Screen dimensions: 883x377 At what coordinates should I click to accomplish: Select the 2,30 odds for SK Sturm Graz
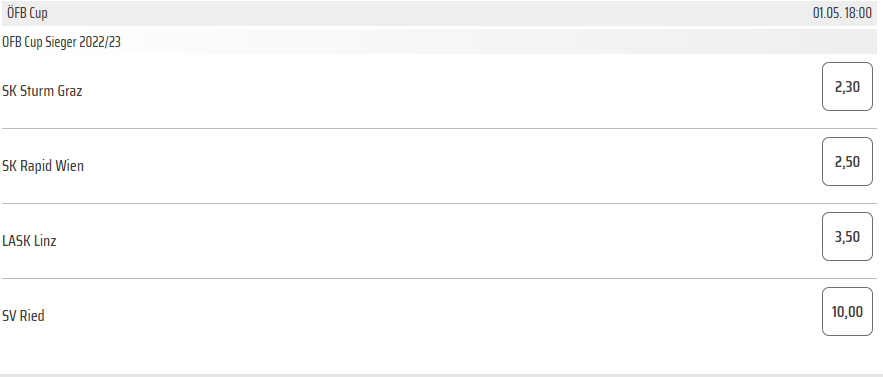(847, 86)
